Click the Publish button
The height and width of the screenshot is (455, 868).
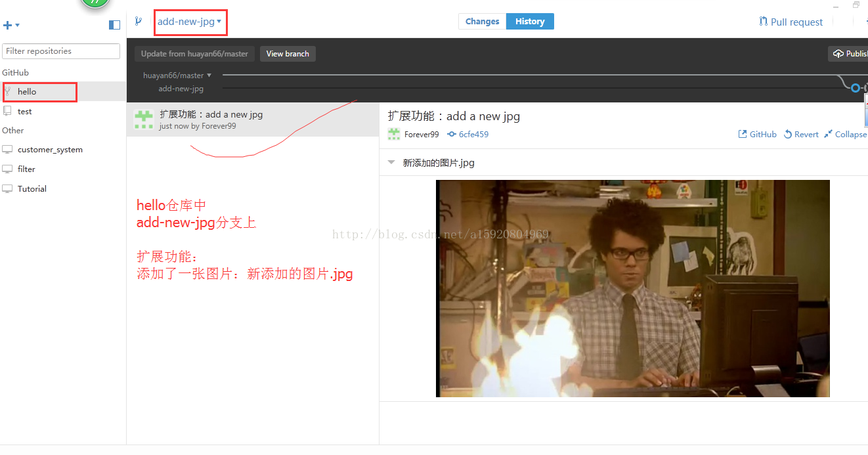coord(850,54)
